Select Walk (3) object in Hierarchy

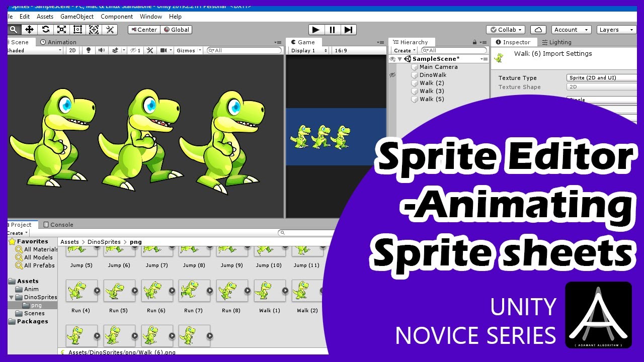[432, 91]
